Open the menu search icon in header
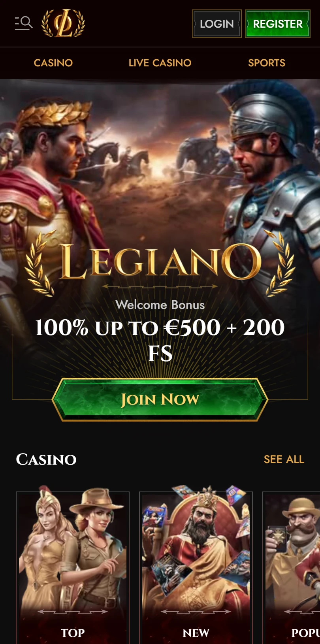Viewport: 320px width, 644px height. (23, 23)
